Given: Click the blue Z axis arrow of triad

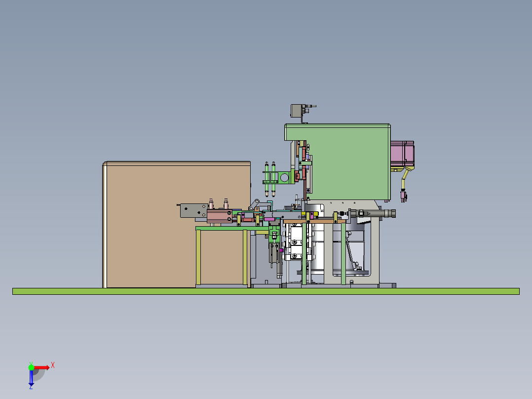Looking at the screenshot, I should (x=31, y=378).
